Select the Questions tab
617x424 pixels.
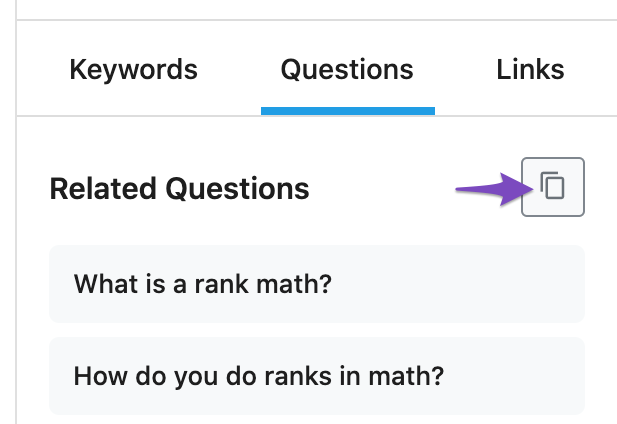(347, 70)
